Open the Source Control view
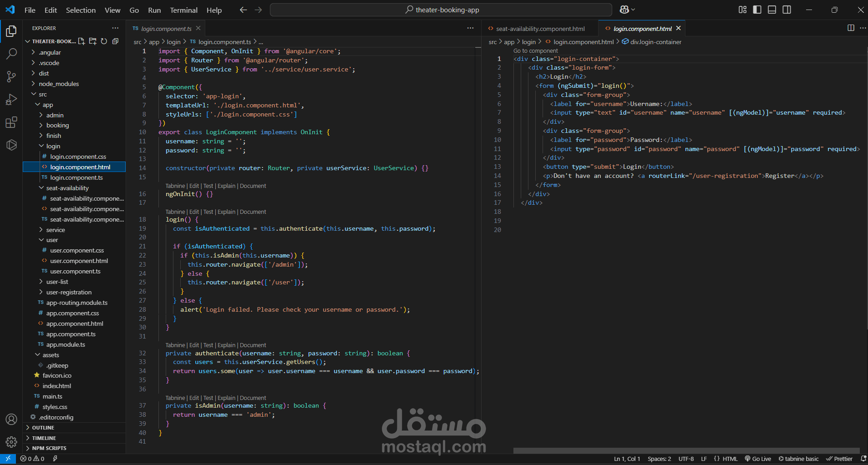Screen dimensions: 868x465 [x=11, y=76]
